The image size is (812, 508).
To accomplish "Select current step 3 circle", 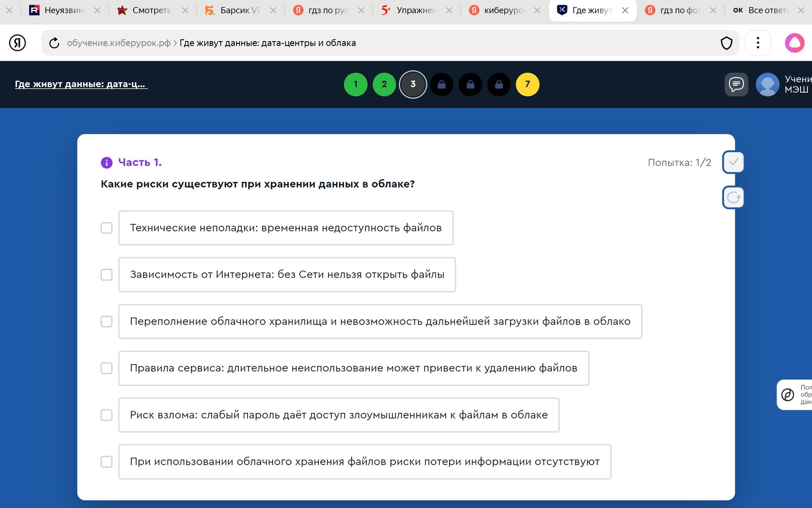I will point(413,84).
